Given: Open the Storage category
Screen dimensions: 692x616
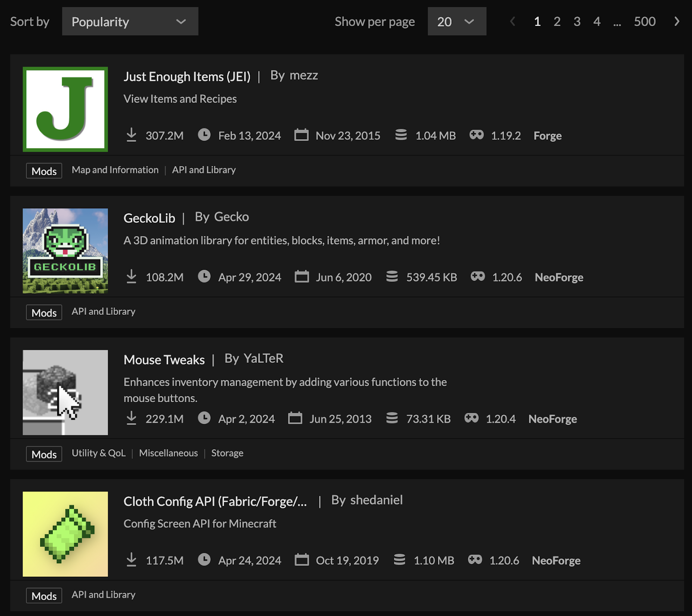Looking at the screenshot, I should tap(227, 453).
